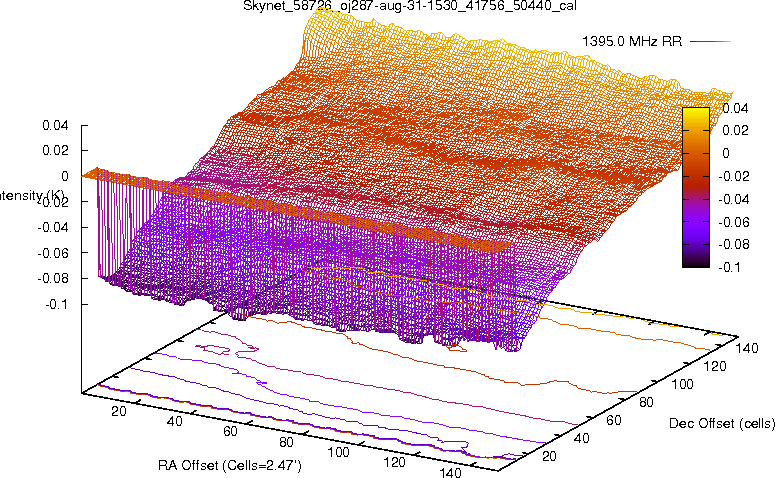This screenshot has width=775, height=478.
Task: Select the legend text 1395.0 MHz RR
Action: [x=632, y=42]
